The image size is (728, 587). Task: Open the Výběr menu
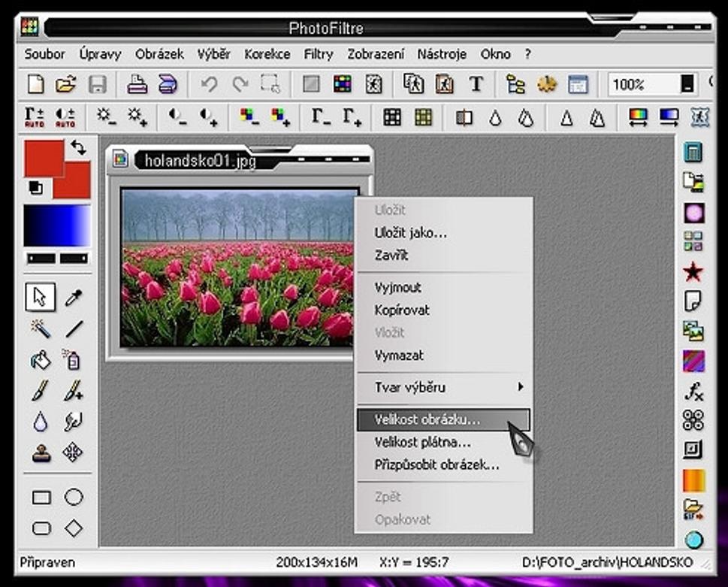pos(213,54)
